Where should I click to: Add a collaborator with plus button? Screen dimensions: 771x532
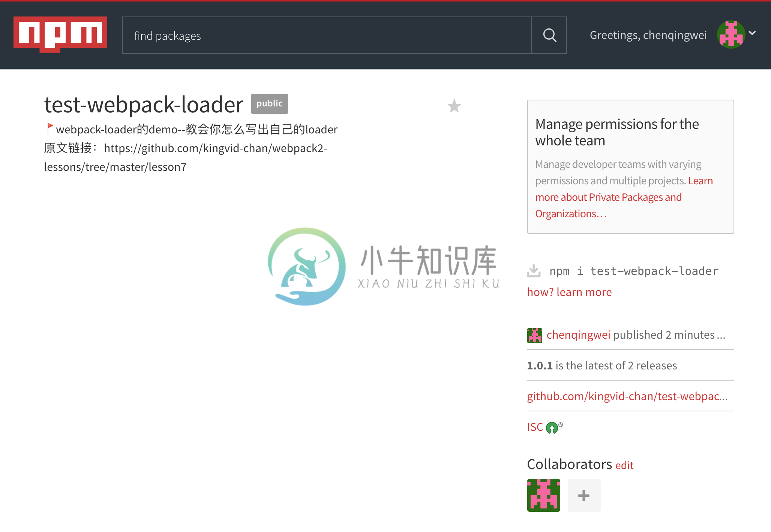pyautogui.click(x=584, y=495)
